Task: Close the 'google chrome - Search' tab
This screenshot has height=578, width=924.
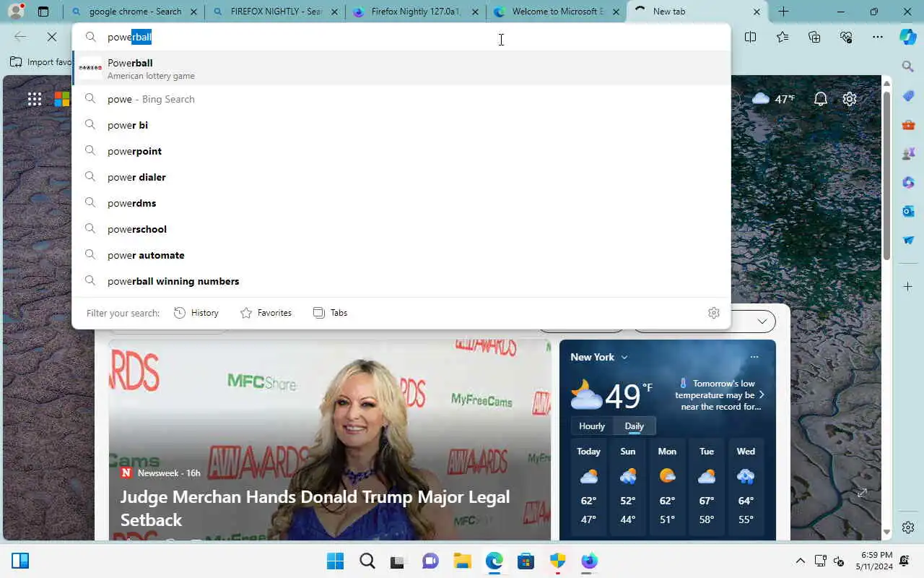Action: (x=193, y=12)
